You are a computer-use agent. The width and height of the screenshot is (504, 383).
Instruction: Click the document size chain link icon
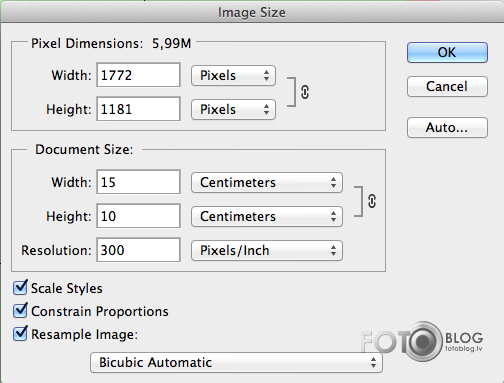click(372, 201)
